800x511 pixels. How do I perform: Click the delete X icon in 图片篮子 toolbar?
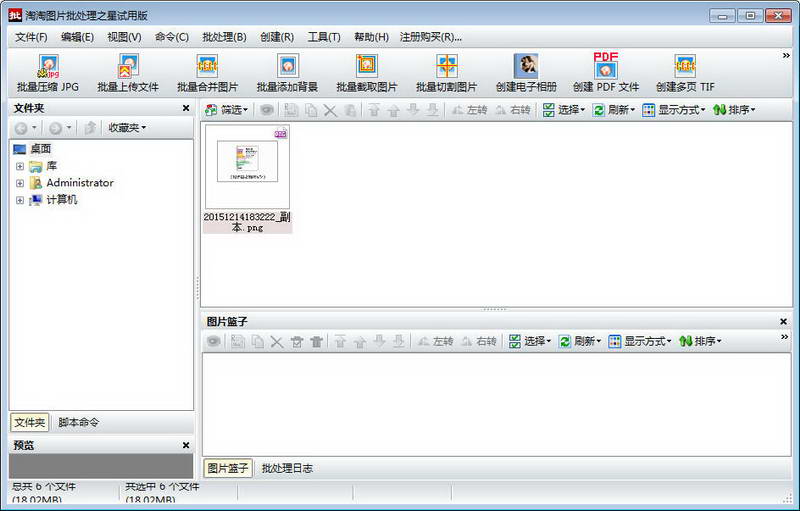(x=277, y=341)
